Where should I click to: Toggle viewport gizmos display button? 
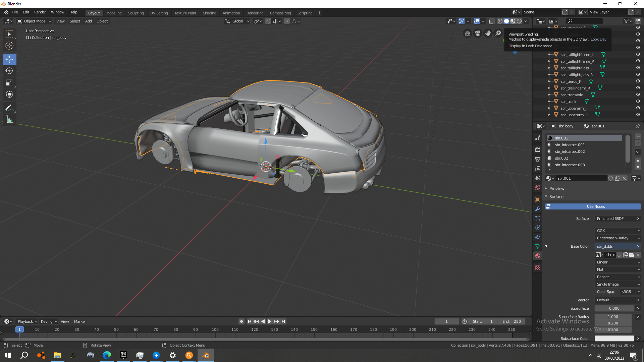(462, 21)
